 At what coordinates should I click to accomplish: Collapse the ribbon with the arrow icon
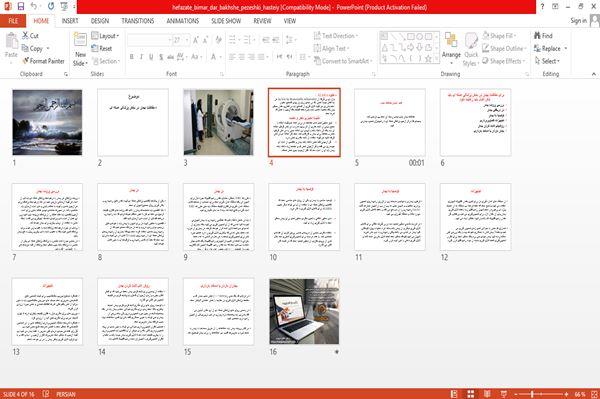tap(594, 74)
